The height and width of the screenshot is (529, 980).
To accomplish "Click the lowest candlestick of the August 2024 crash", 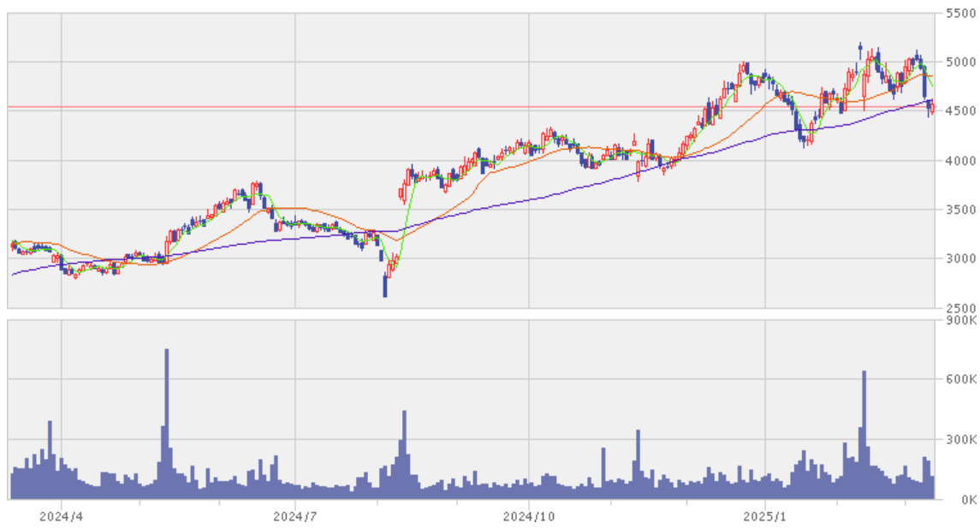I will (x=385, y=286).
